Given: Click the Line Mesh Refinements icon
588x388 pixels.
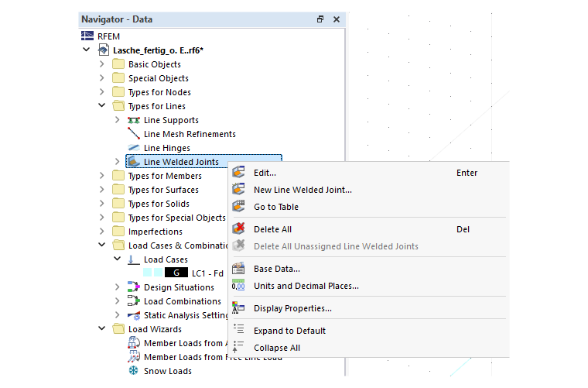Looking at the screenshot, I should coord(134,133).
